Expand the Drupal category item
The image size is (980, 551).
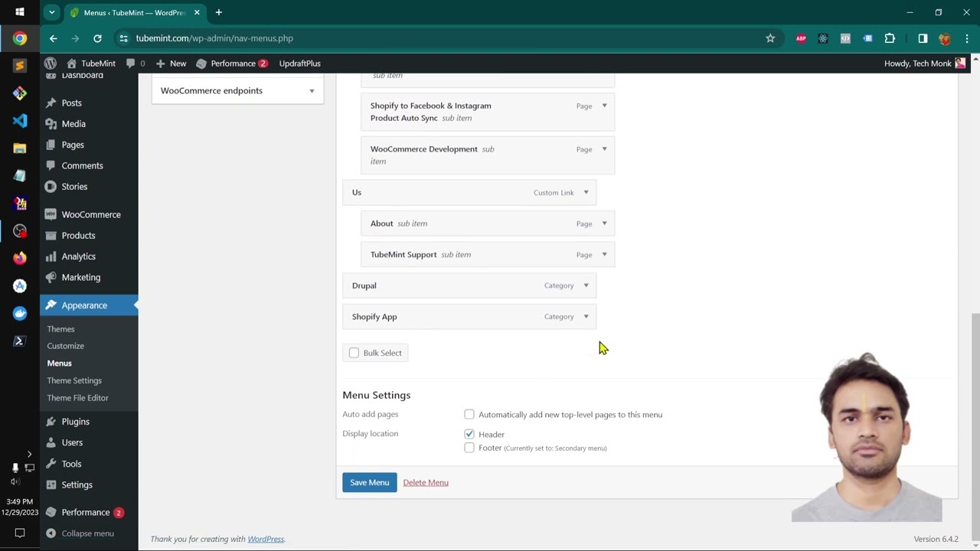586,285
